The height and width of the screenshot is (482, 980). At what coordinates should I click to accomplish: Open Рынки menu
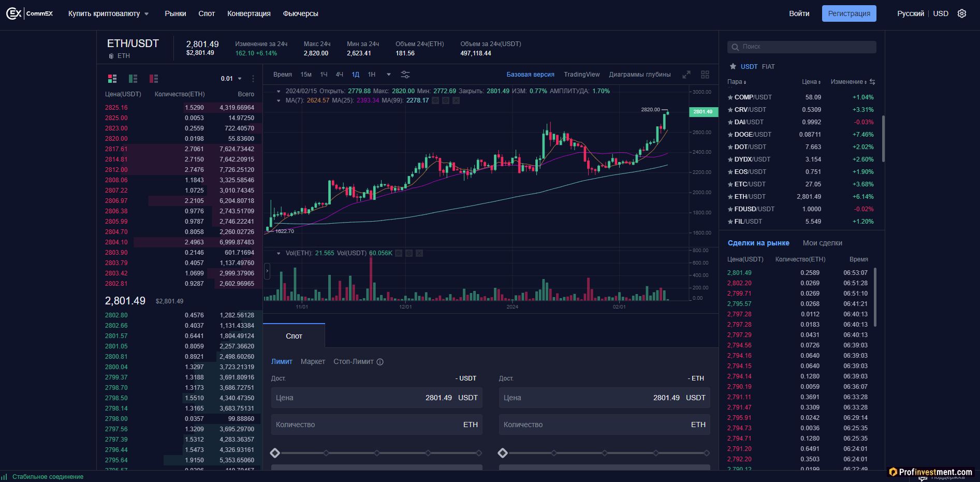coord(175,13)
